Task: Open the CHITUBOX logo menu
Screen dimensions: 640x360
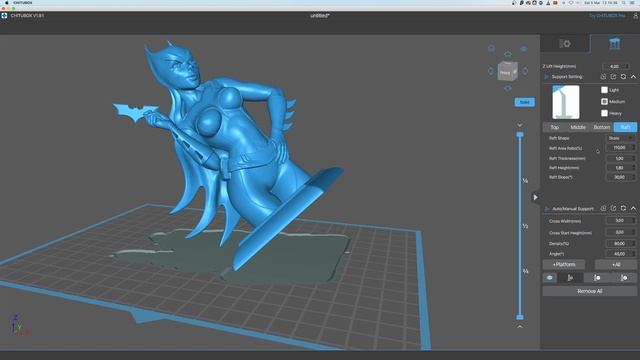Action: tap(4, 16)
